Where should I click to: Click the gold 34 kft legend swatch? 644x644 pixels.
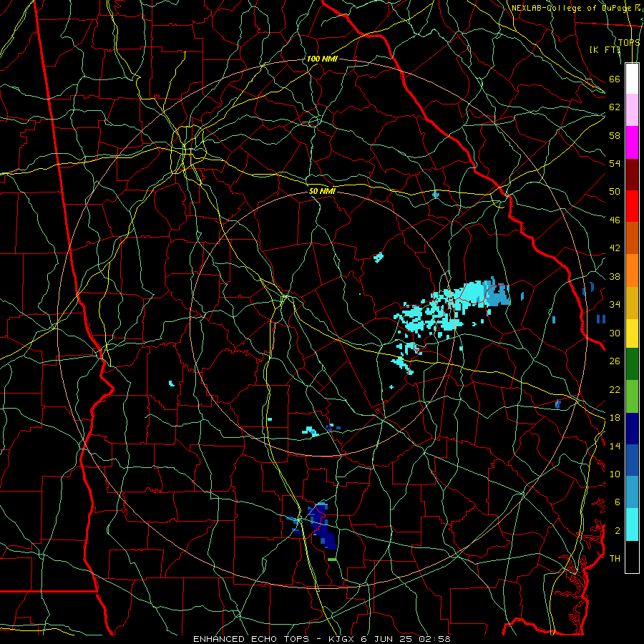pyautogui.click(x=632, y=303)
